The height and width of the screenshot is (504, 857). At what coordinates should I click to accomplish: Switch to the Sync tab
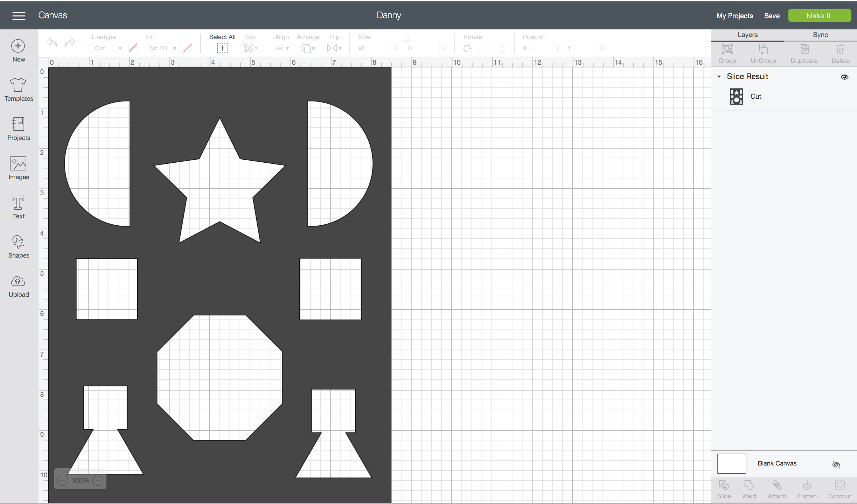point(820,35)
